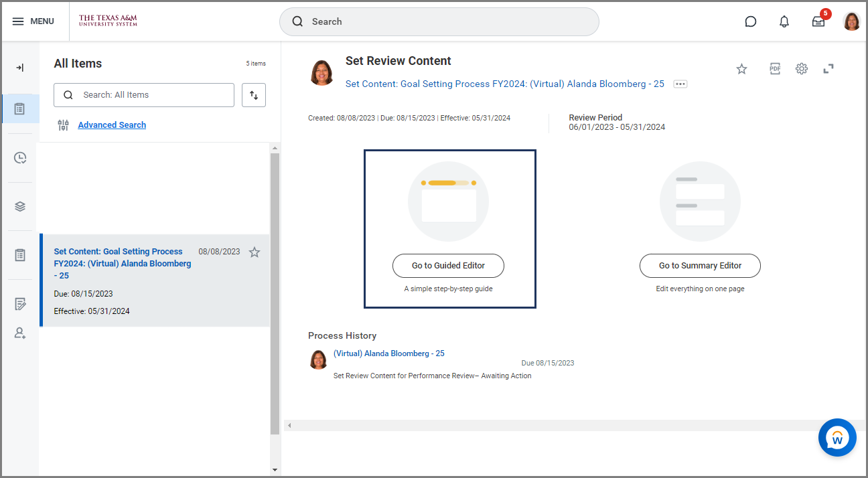Toggle full screen expand icon

(828, 68)
